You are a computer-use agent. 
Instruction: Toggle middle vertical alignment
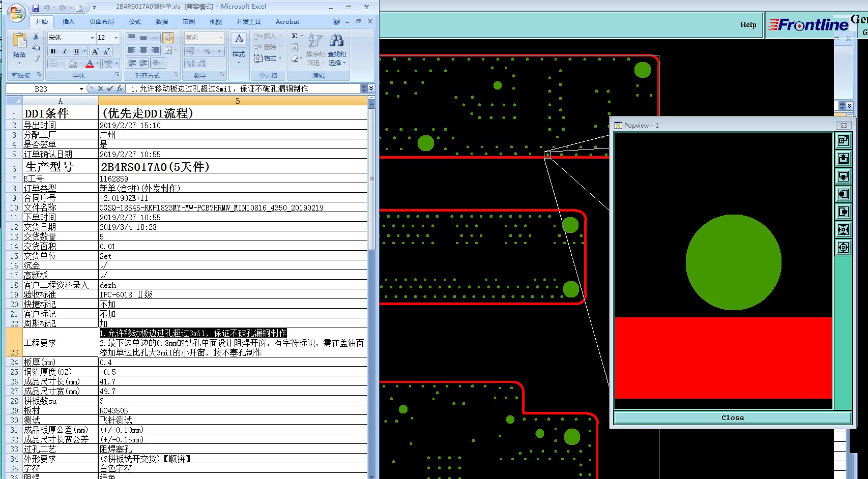[143, 38]
